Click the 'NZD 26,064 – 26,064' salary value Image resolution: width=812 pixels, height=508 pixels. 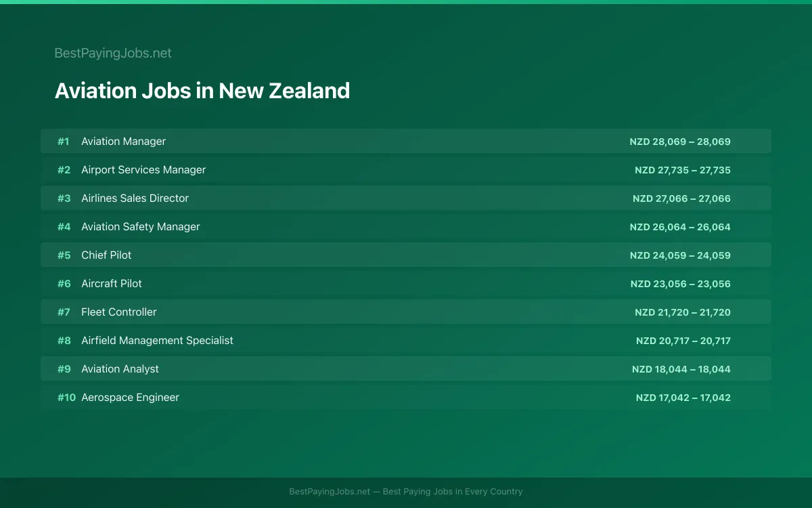(x=680, y=227)
